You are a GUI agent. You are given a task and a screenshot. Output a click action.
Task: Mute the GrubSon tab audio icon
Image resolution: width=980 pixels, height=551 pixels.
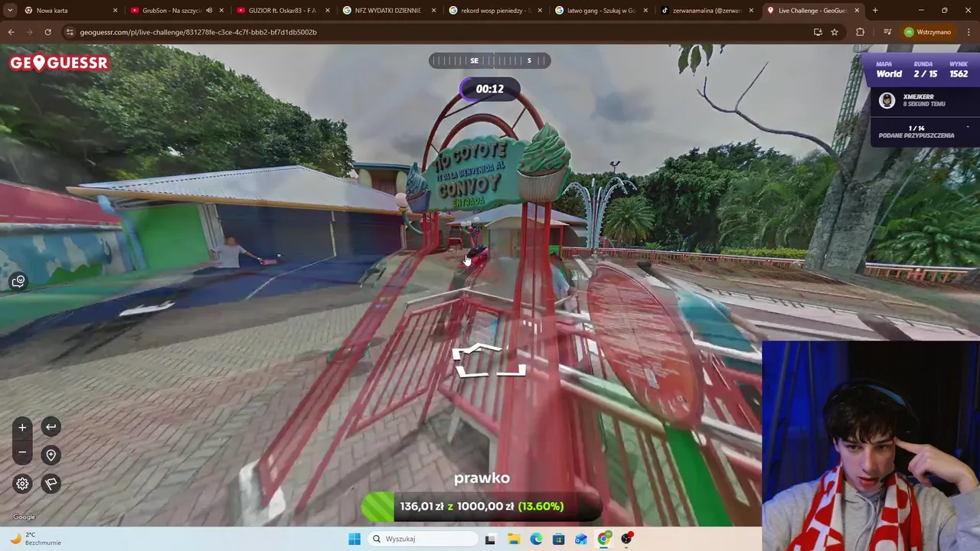click(209, 11)
